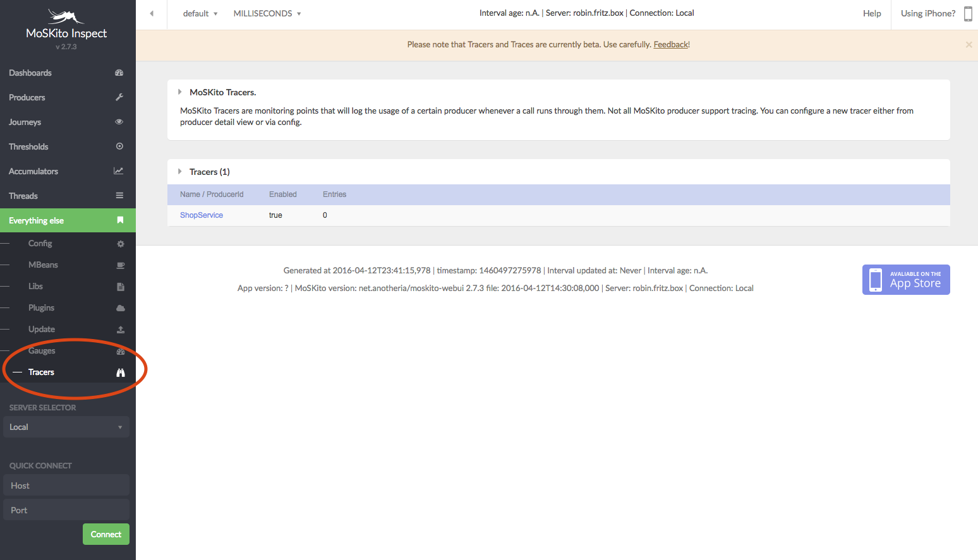Click the 'App version' footer line

point(495,288)
